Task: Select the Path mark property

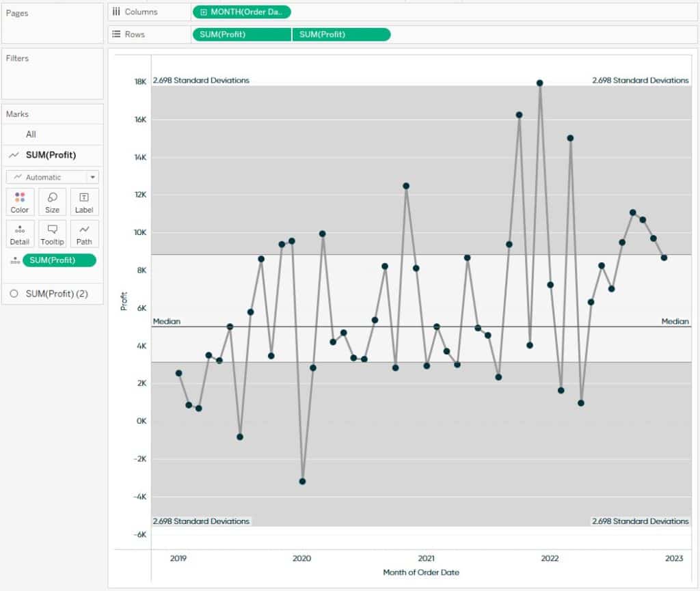Action: [84, 234]
